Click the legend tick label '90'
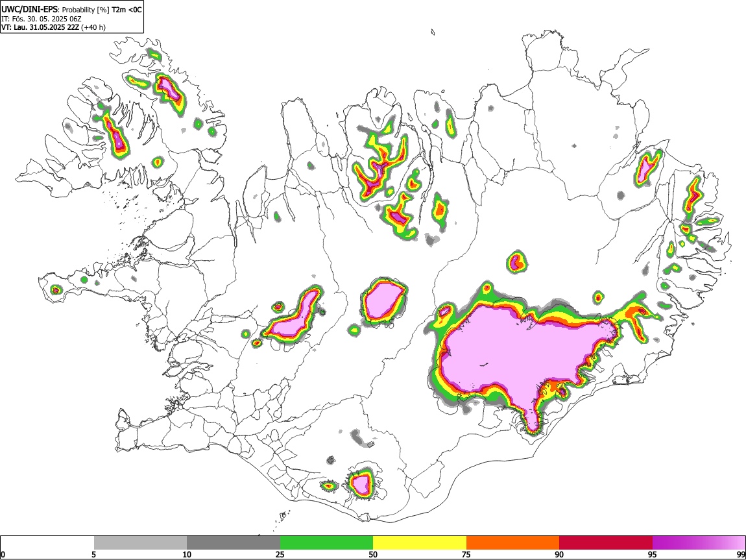Image resolution: width=746 pixels, height=560 pixels. (x=559, y=554)
